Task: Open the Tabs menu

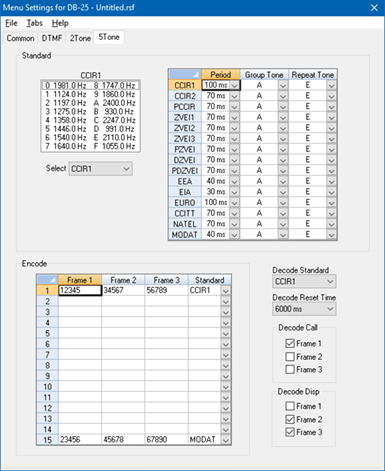Action: pyautogui.click(x=34, y=23)
